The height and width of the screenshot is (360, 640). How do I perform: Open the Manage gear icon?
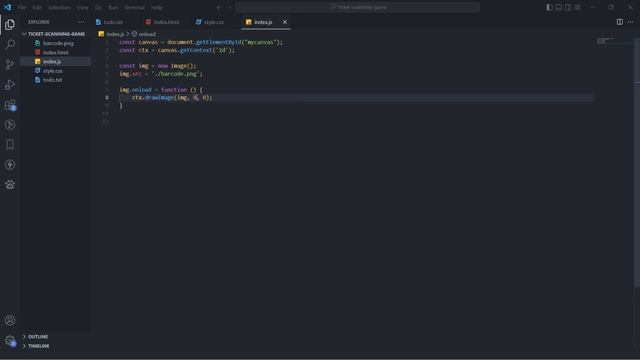(10, 340)
